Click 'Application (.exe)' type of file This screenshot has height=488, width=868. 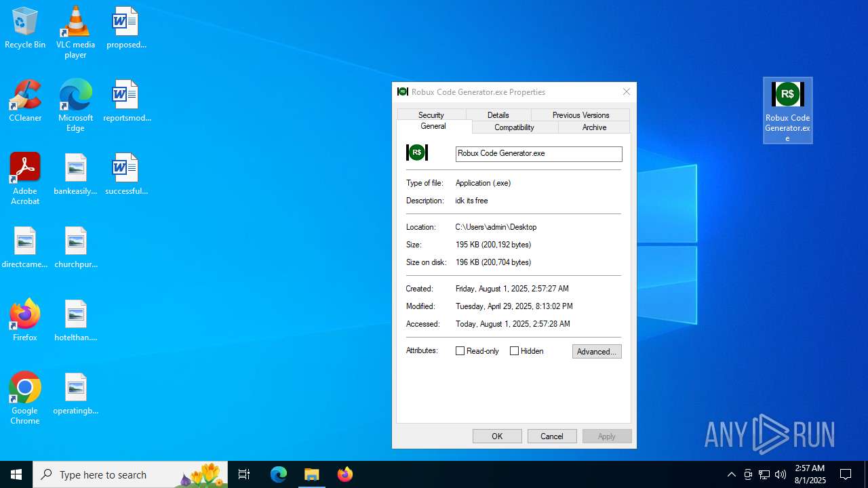tap(483, 183)
